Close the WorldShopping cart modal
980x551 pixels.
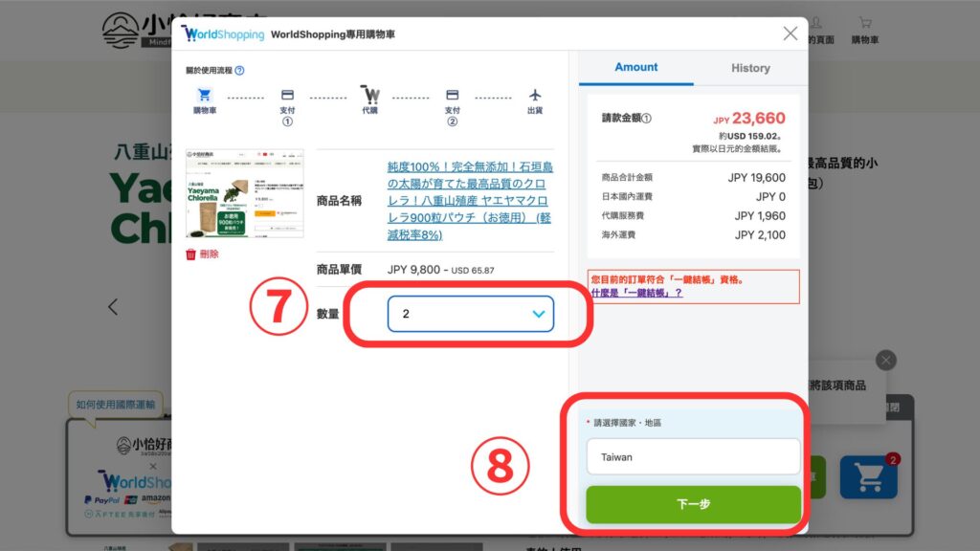[791, 33]
